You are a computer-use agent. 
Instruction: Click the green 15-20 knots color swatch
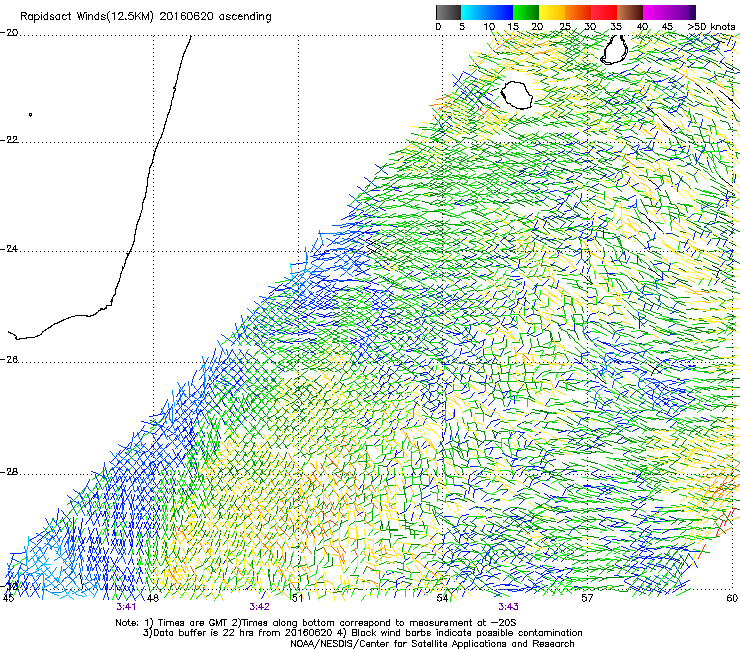click(526, 12)
